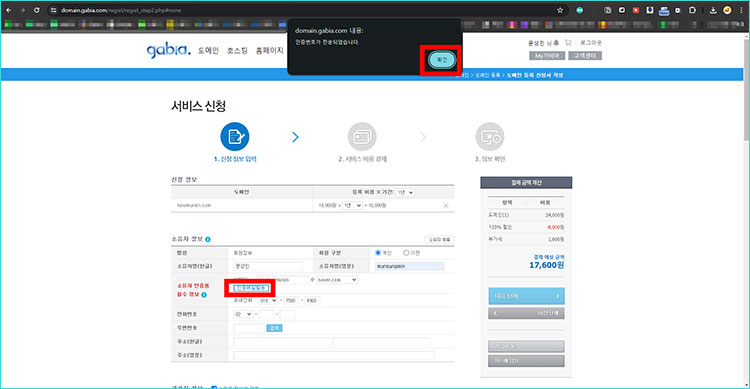Open Chrome three-dot menu
750x389 pixels.
tap(741, 10)
